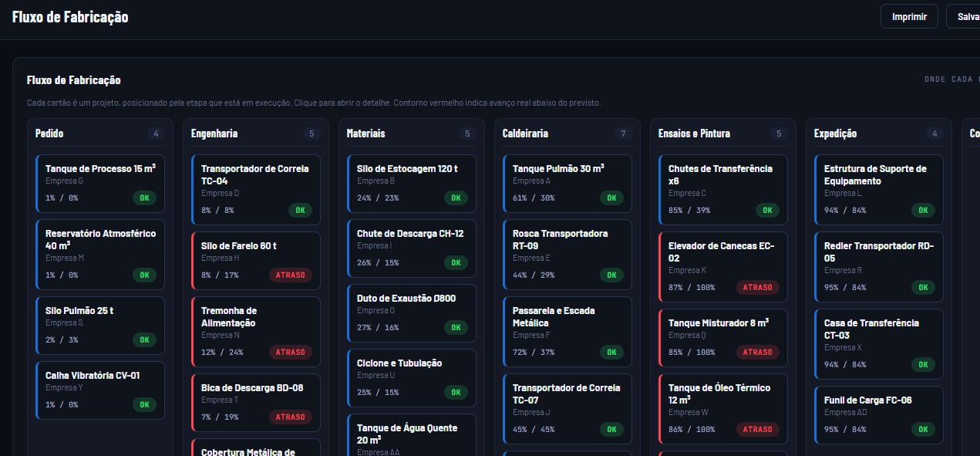Click the Caldeiraria column title
Viewport: 980px width, 456px height.
[526, 133]
